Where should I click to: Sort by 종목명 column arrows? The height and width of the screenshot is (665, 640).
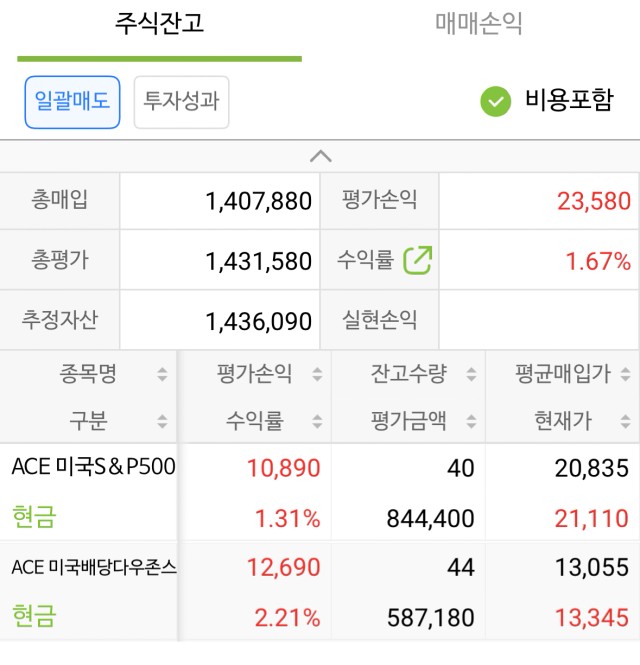(162, 374)
